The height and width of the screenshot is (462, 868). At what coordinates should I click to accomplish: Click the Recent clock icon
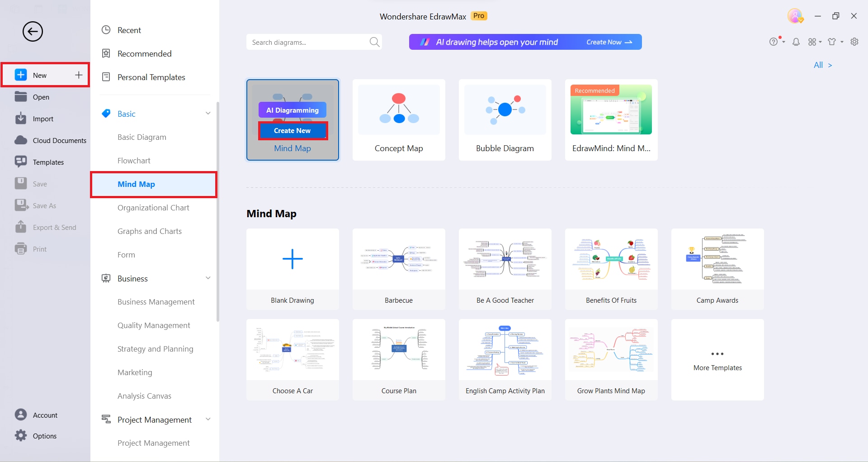click(106, 30)
